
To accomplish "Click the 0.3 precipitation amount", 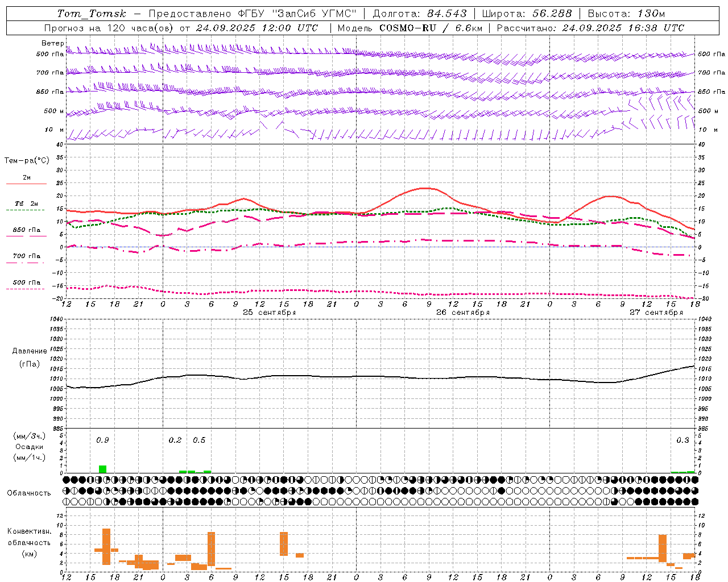I will click(x=682, y=440).
